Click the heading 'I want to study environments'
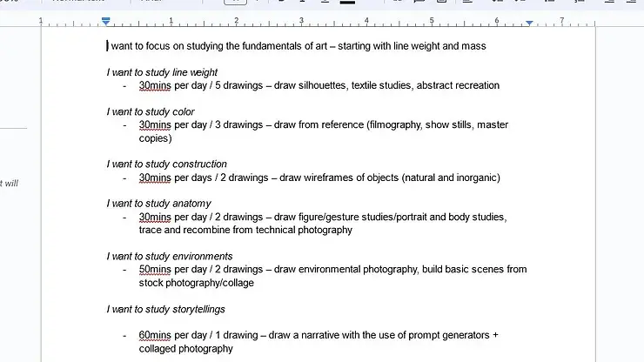Viewport: 644px width, 362px height. point(170,256)
